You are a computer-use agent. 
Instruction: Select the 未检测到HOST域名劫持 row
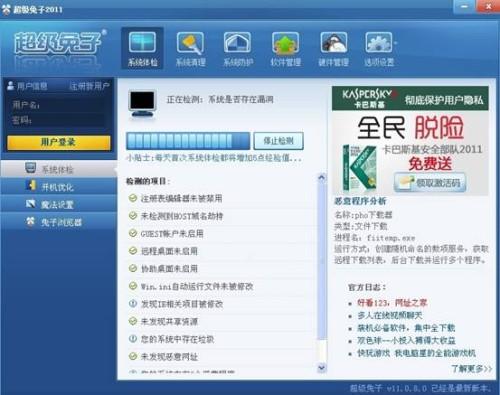[220, 216]
